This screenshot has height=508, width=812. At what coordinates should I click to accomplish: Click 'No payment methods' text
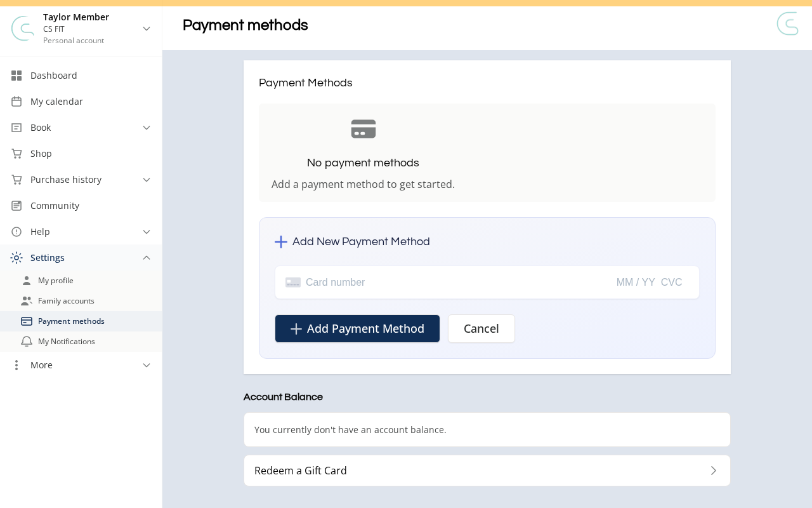pyautogui.click(x=363, y=163)
